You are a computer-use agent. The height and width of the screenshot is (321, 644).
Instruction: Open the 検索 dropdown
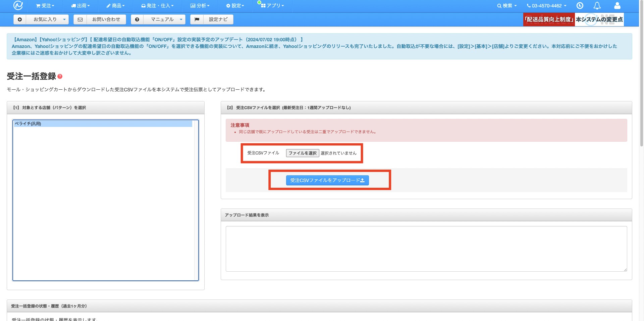pos(507,6)
